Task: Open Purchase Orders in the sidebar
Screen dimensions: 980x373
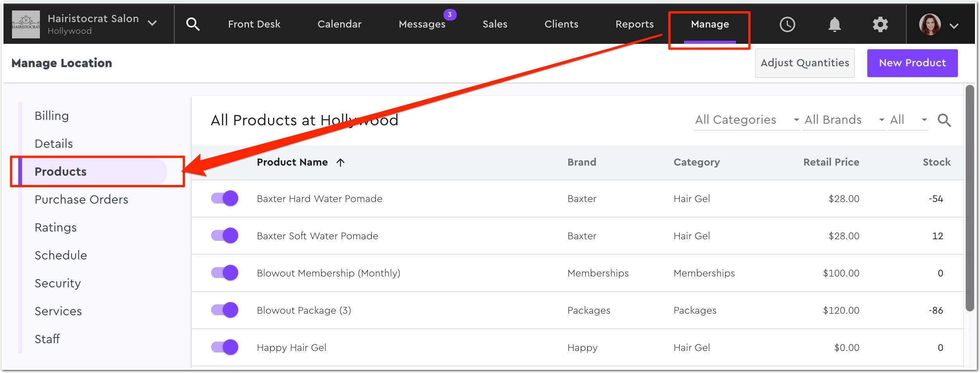Action: [x=81, y=199]
